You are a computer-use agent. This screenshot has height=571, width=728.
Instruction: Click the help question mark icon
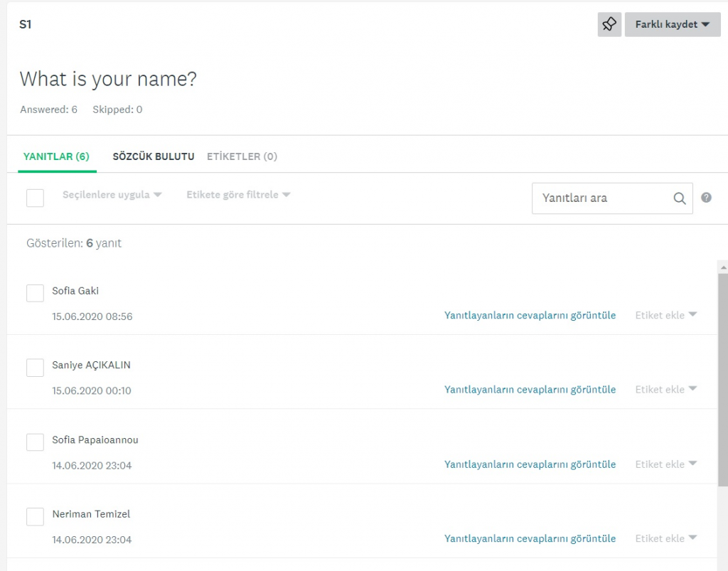706,198
